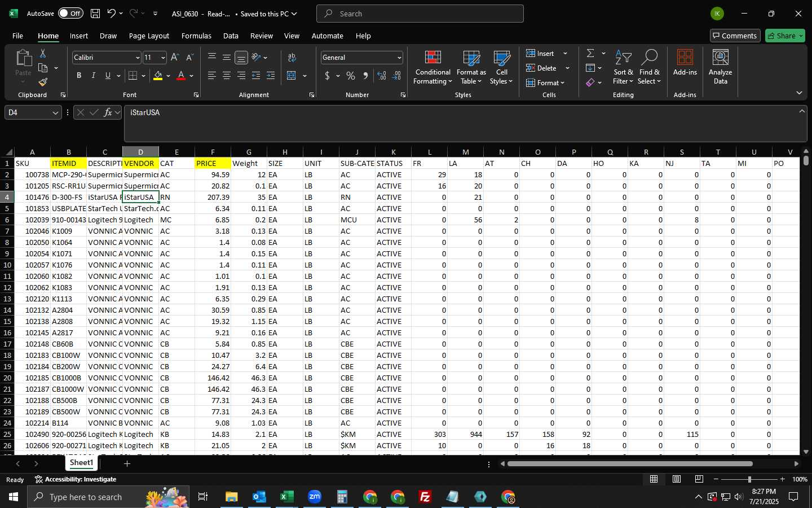Image resolution: width=812 pixels, height=508 pixels.
Task: Toggle Wrap Text
Action: coord(292,58)
